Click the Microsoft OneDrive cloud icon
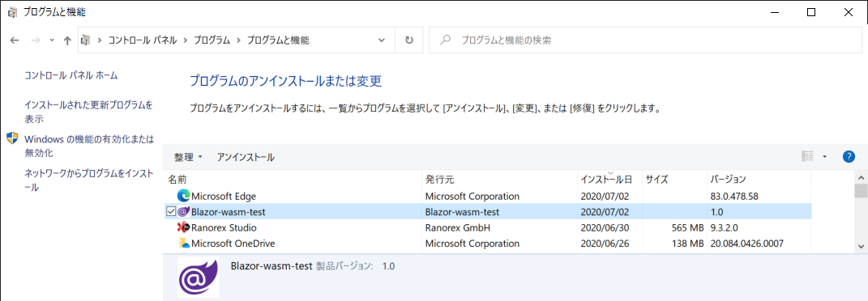 (183, 244)
